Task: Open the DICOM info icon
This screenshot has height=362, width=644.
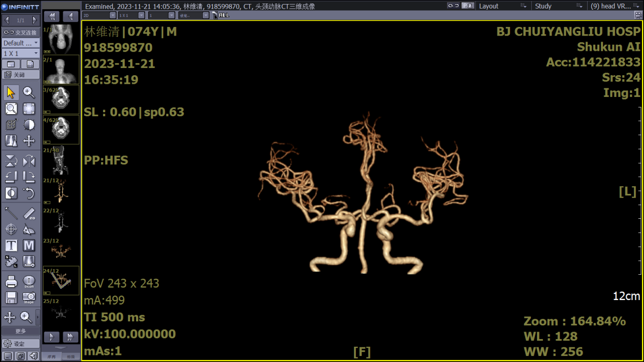Action: click(x=29, y=281)
